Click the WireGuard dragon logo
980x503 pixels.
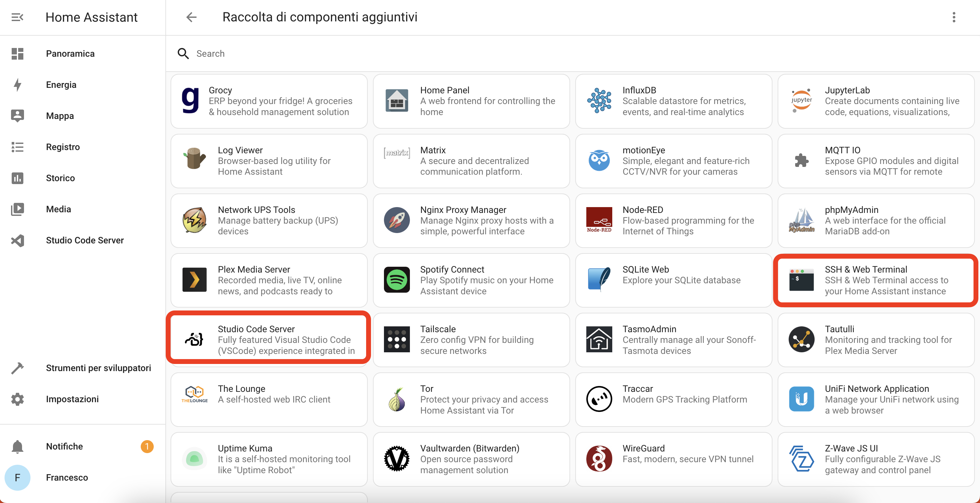pyautogui.click(x=599, y=459)
